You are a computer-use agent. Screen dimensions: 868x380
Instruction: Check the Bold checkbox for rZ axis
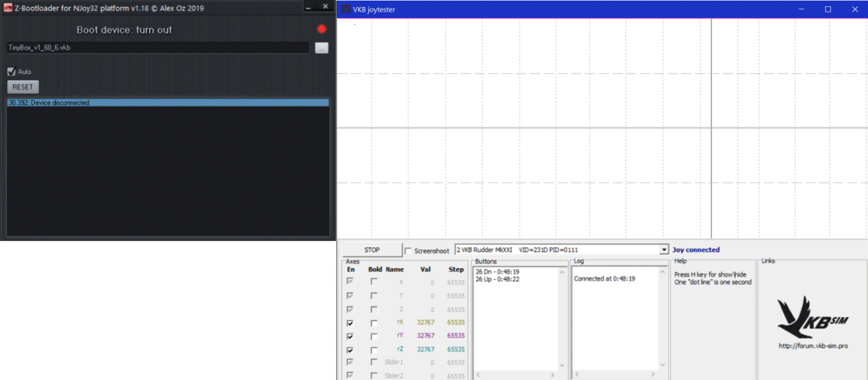point(374,349)
